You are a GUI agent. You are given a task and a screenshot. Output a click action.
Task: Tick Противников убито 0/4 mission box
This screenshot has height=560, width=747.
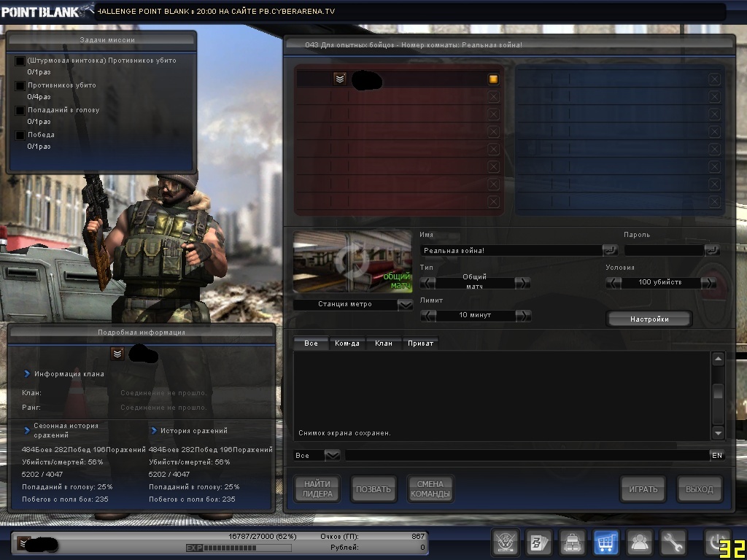click(20, 86)
